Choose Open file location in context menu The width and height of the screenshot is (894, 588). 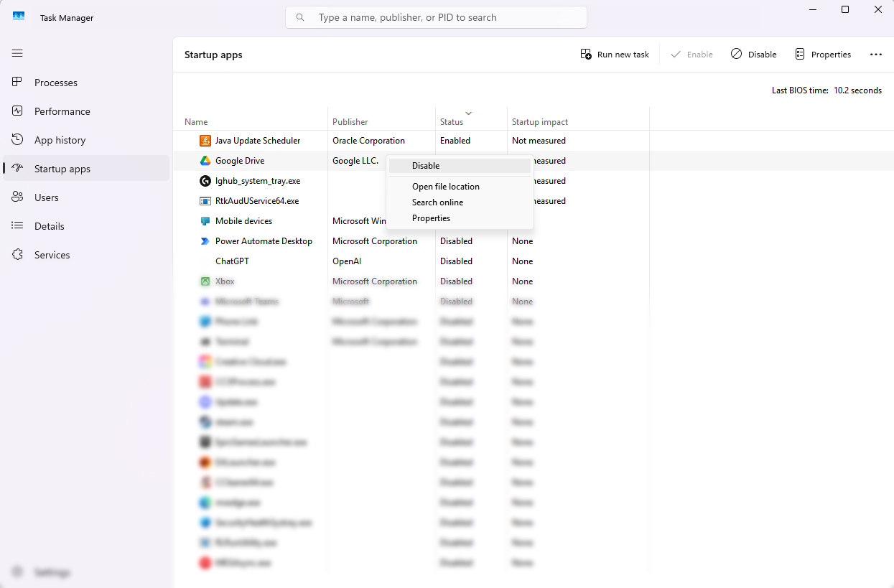pyautogui.click(x=460, y=187)
